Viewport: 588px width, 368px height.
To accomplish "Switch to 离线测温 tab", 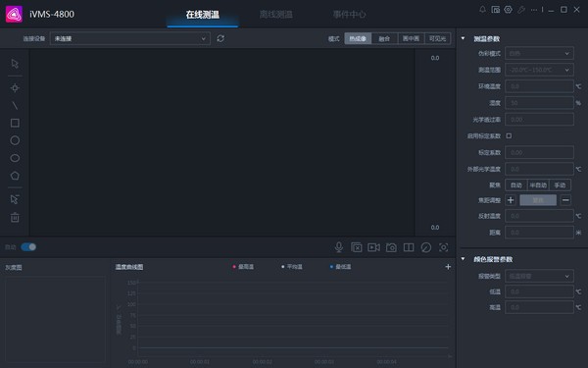I will tap(276, 15).
